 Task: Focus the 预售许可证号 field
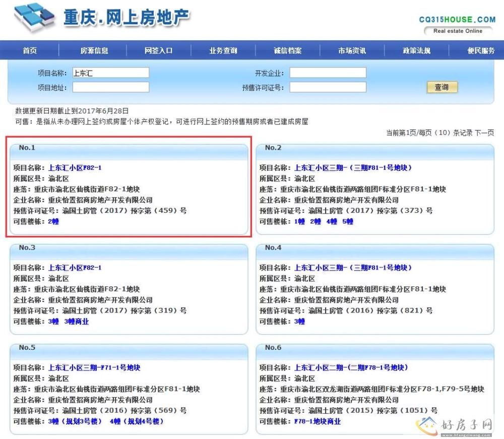point(328,87)
